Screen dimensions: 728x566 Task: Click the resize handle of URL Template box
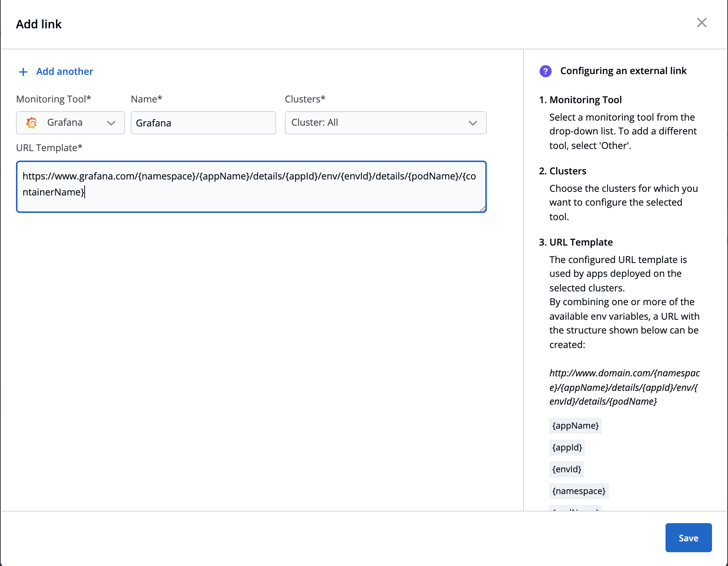(483, 209)
